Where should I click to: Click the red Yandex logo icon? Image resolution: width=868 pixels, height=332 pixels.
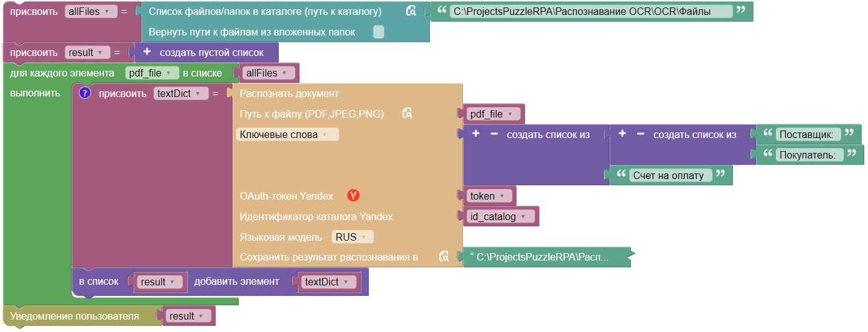tap(353, 196)
